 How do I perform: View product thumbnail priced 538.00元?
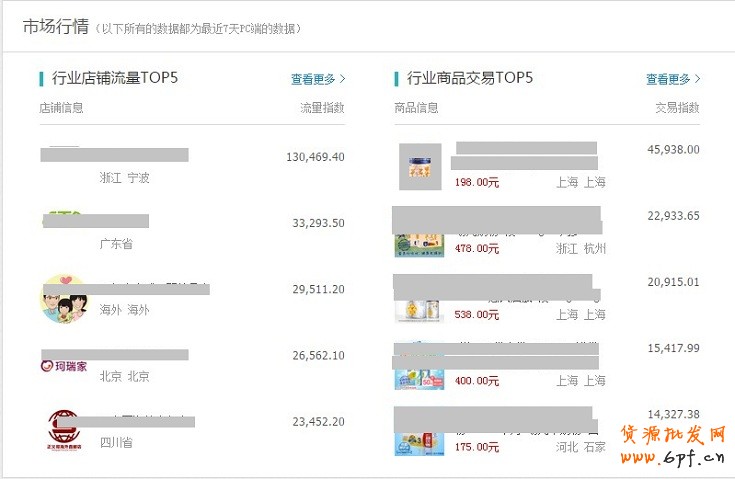(419, 309)
